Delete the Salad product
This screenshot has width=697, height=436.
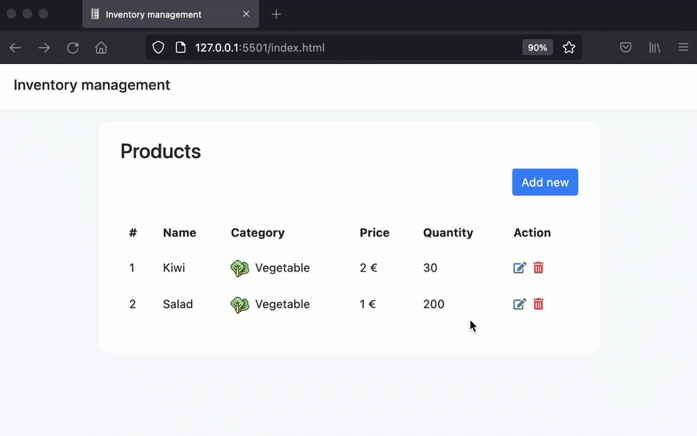point(538,304)
